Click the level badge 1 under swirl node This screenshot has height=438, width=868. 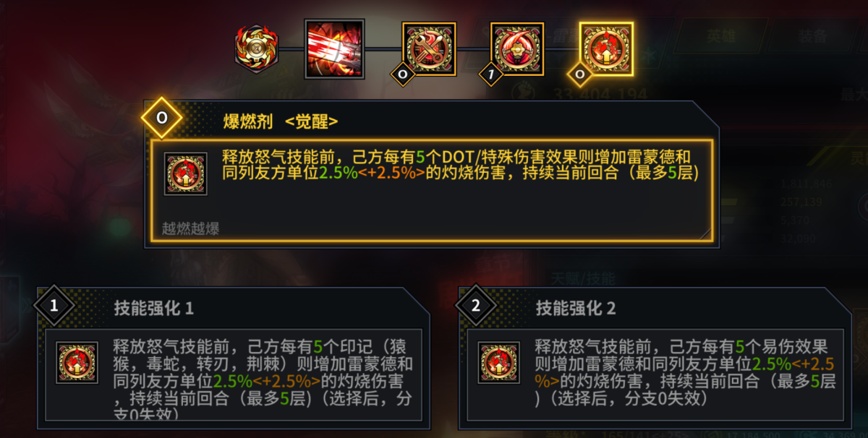pyautogui.click(x=491, y=73)
